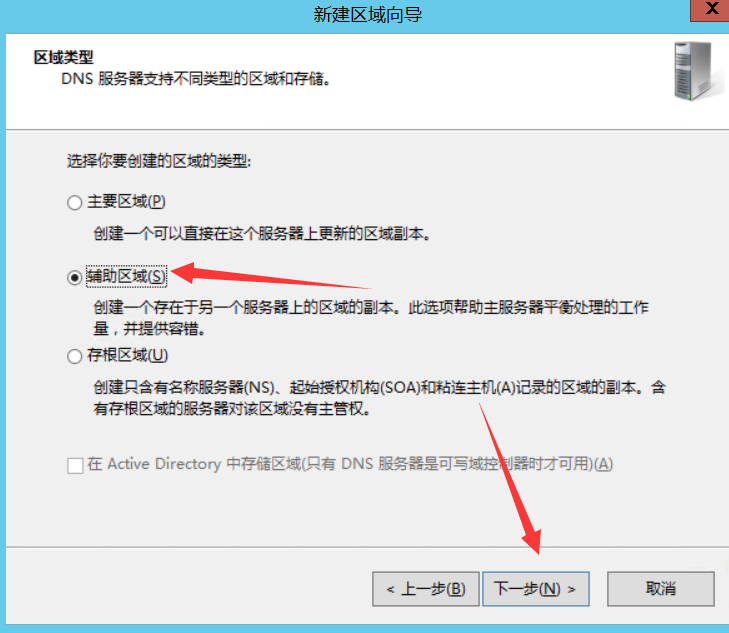The height and width of the screenshot is (633, 729).
Task: Tick the Active Directory 中存储区域 checkbox
Action: 75,465
